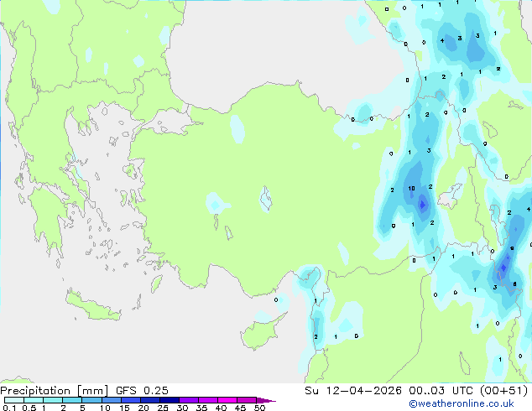Image resolution: width=532 pixels, height=411 pixels.
Task: Click the "20" legend scale label
Action: point(143,408)
